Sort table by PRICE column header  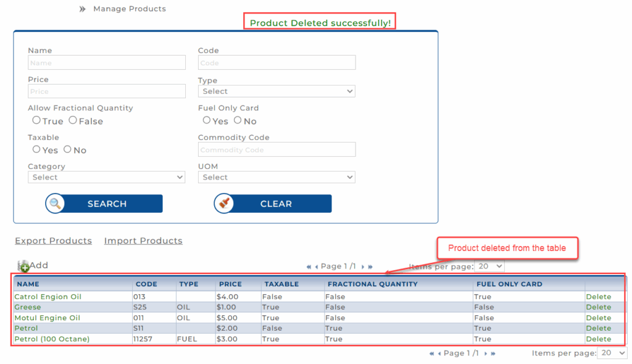coord(230,284)
